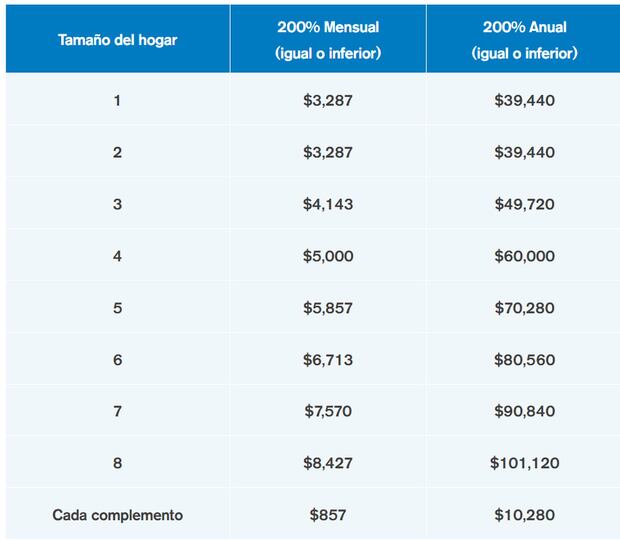Select household size 4 cell
Screen dimensions: 620x541
point(117,256)
